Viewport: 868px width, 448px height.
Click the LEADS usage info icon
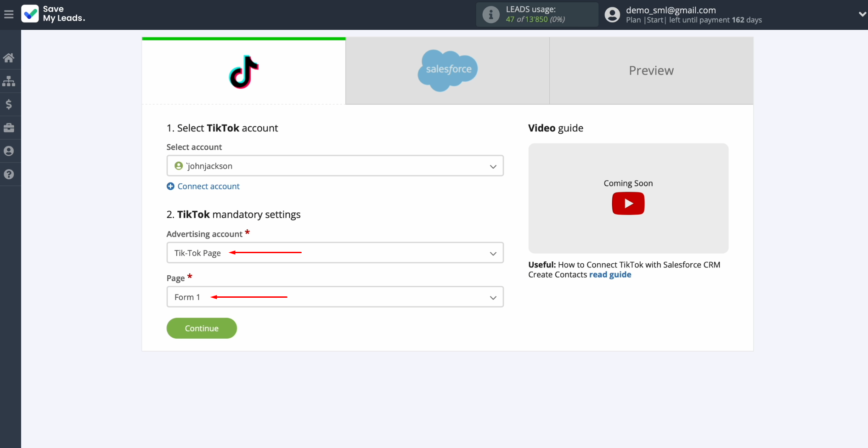coord(491,15)
